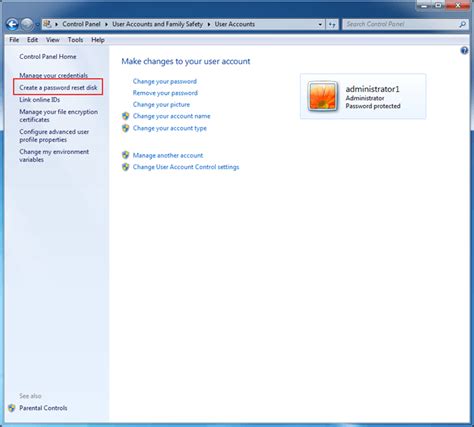
Task: Open Change User Account Control settings
Action: pyautogui.click(x=186, y=167)
